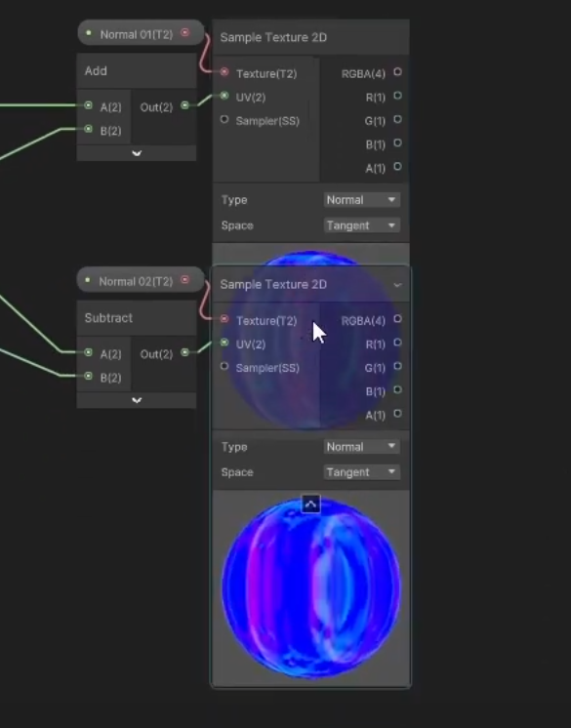The height and width of the screenshot is (728, 571).
Task: Click G(1) output port on upper Sample Texture 2D
Action: click(397, 119)
